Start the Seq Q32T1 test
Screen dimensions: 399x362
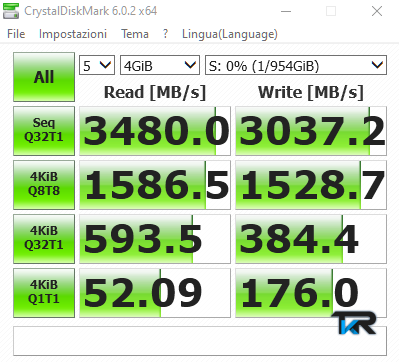[x=44, y=131]
